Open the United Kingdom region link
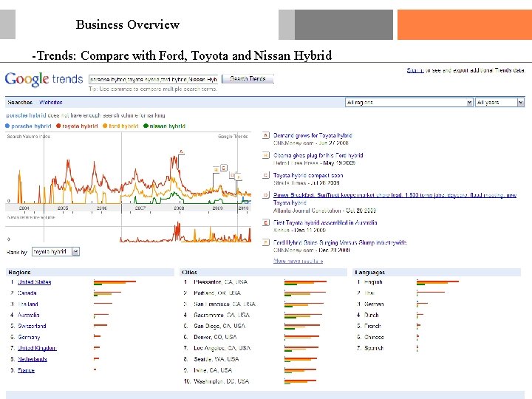This screenshot has height=399, width=532. 37,348
